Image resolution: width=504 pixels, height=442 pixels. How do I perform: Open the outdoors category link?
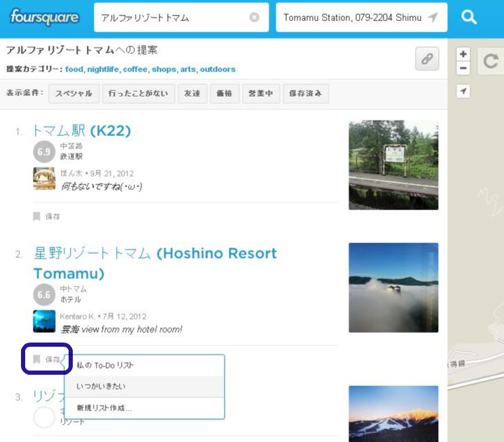click(218, 69)
